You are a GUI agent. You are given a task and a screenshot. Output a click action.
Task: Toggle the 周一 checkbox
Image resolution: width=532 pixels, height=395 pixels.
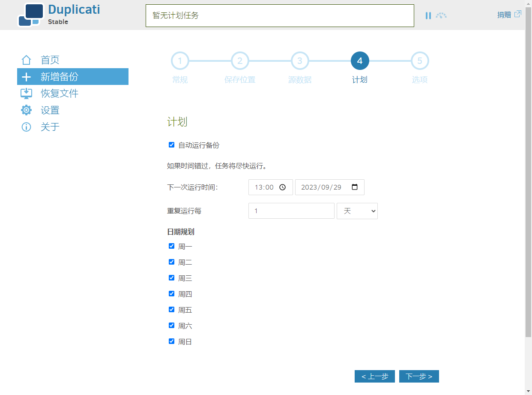tap(171, 246)
